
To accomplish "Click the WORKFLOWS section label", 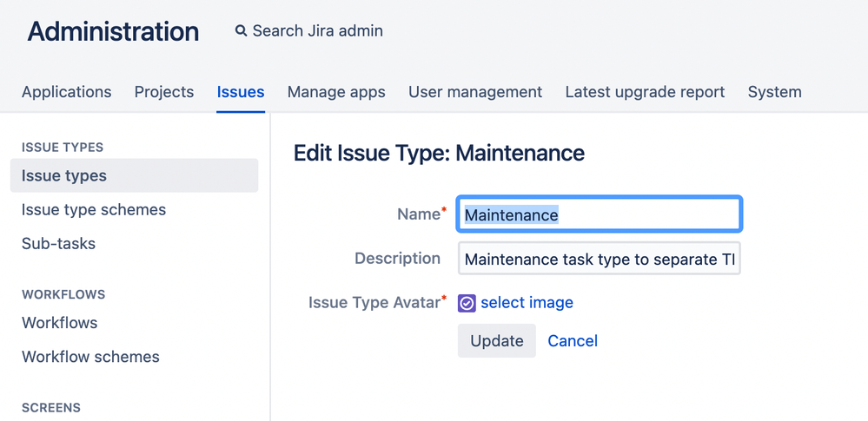I will point(63,294).
